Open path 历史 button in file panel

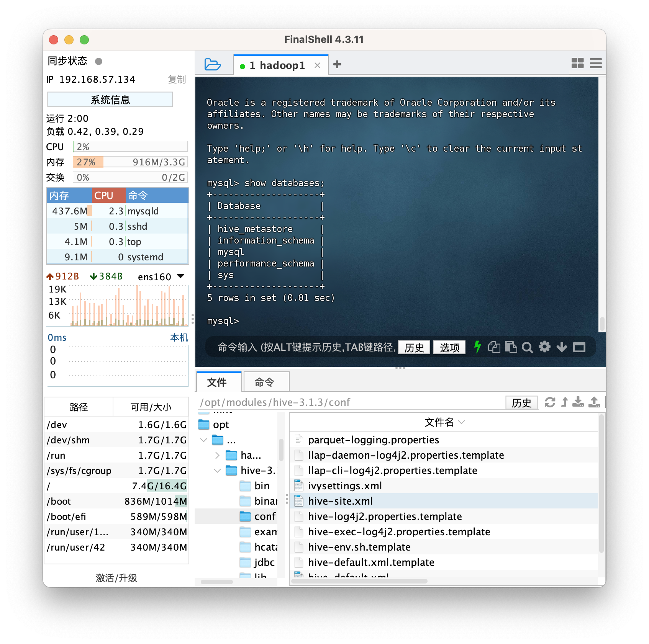[x=521, y=402]
